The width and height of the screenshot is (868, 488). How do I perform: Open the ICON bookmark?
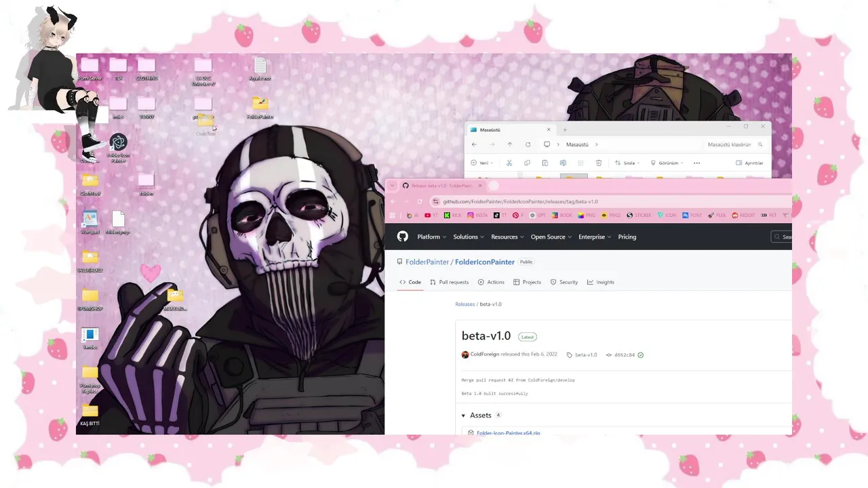(667, 216)
